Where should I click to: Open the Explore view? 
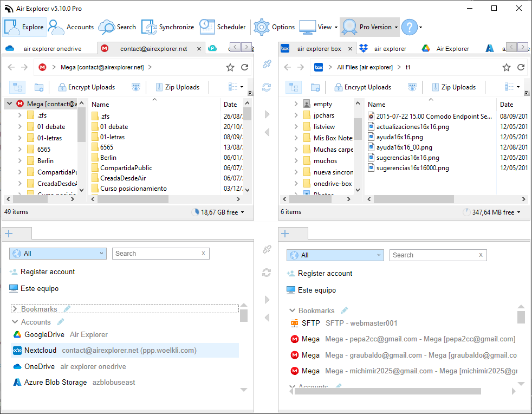24,27
